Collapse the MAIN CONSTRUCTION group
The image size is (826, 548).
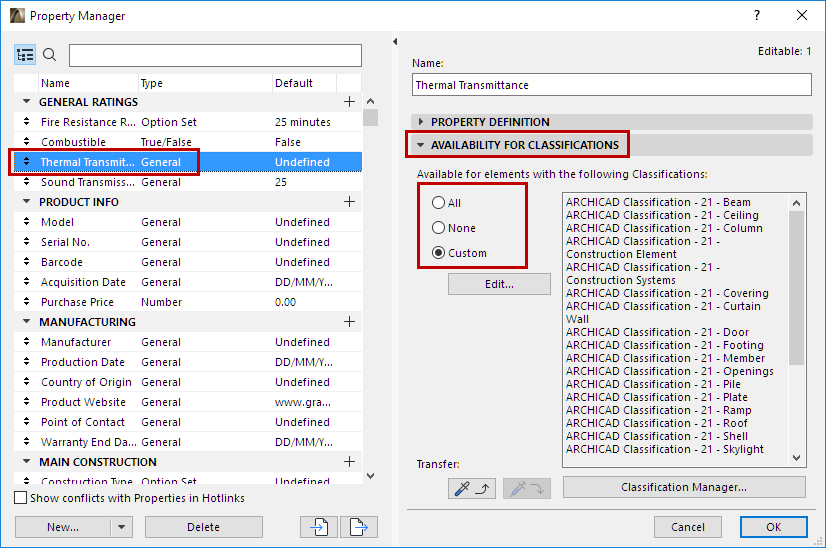point(26,462)
